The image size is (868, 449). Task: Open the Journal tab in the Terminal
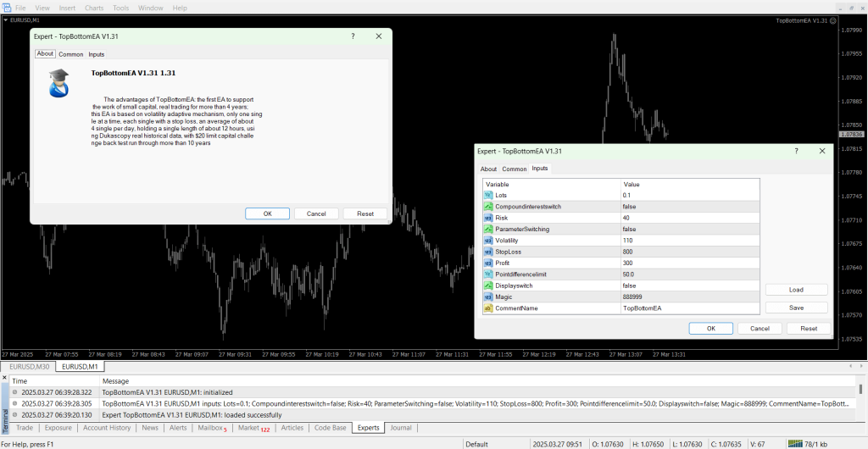pyautogui.click(x=401, y=428)
